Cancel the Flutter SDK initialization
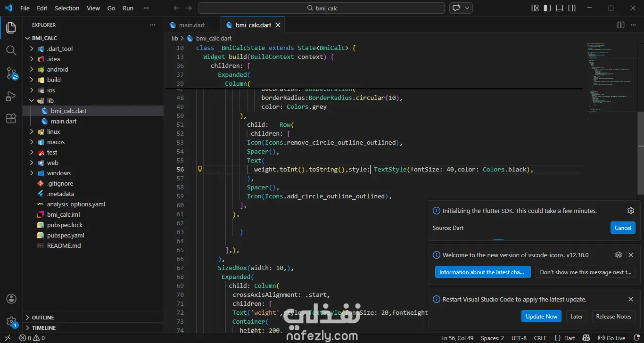This screenshot has height=343, width=644. (623, 228)
